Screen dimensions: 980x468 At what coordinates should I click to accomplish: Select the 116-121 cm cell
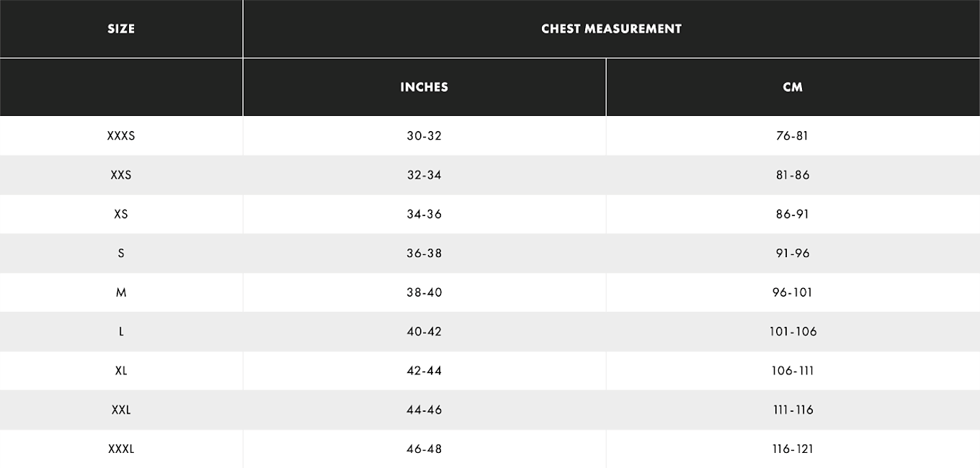pyautogui.click(x=793, y=449)
